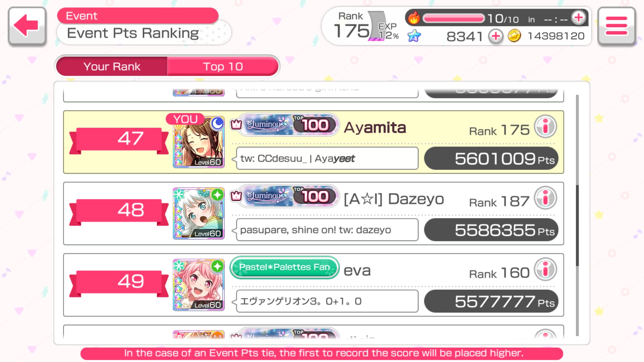Click the blue star gem icon

[414, 36]
